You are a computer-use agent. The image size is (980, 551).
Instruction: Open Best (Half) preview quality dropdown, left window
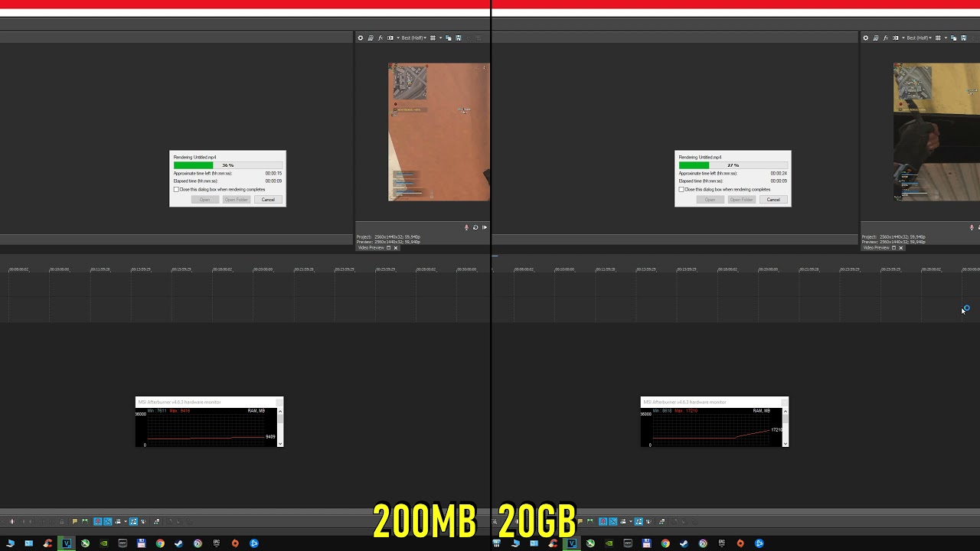414,37
